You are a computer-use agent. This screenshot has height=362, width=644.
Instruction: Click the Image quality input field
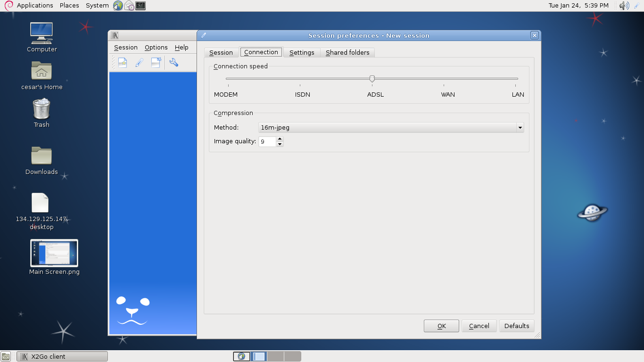tap(267, 141)
